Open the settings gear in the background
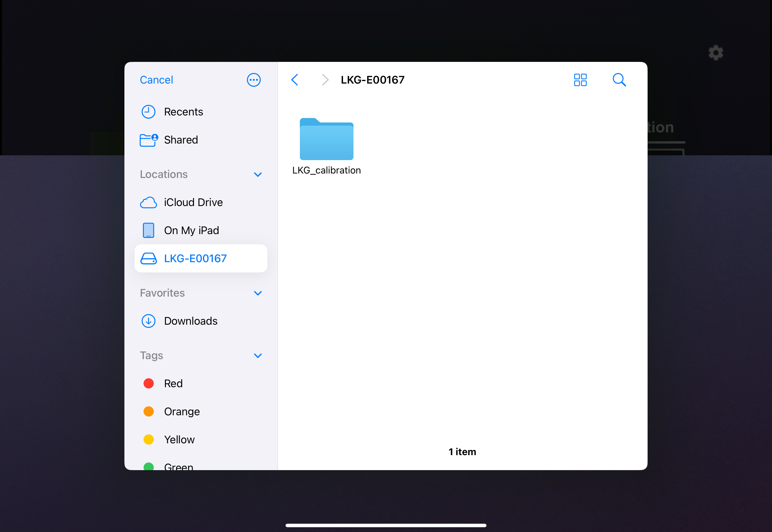Screen dimensions: 772x532 point(716,53)
